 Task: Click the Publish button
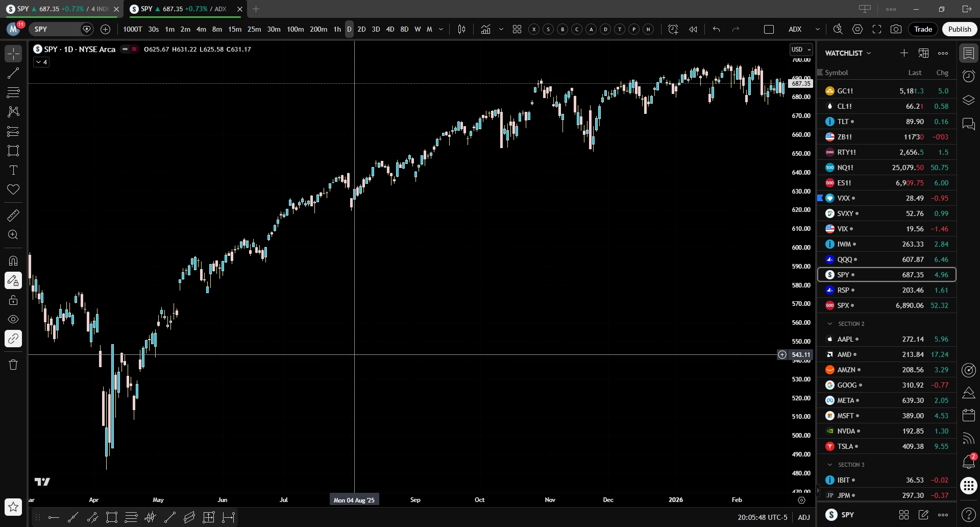[x=960, y=29]
